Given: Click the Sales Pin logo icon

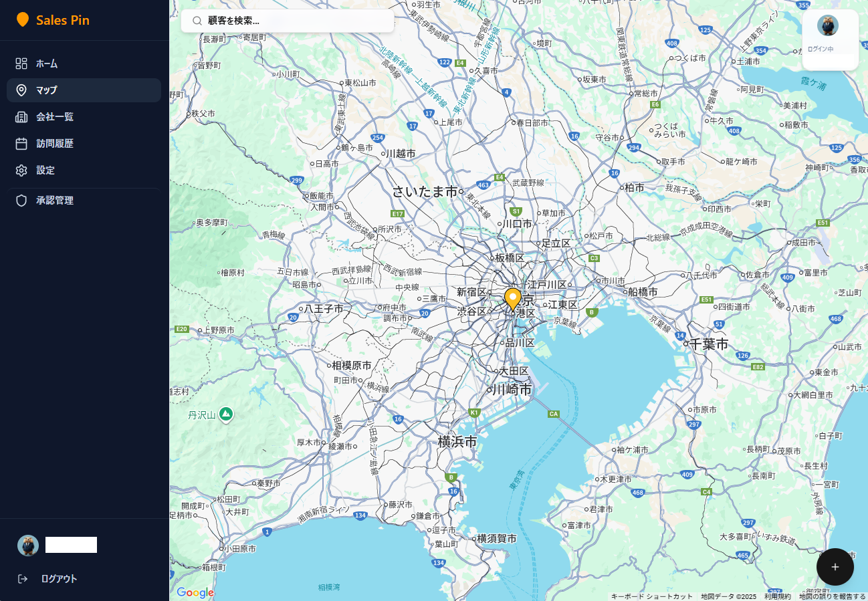Looking at the screenshot, I should point(23,20).
